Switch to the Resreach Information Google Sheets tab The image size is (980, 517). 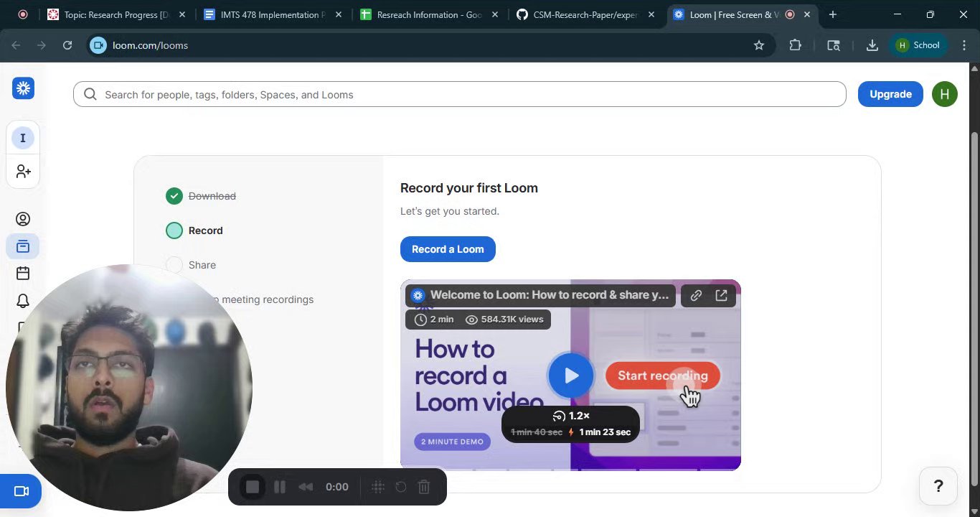[x=428, y=14]
